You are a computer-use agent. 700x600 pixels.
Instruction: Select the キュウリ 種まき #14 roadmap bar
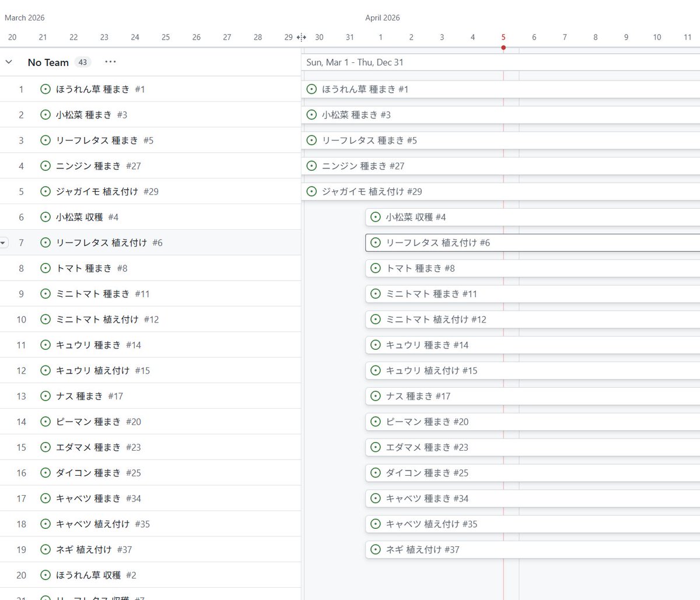click(x=533, y=345)
